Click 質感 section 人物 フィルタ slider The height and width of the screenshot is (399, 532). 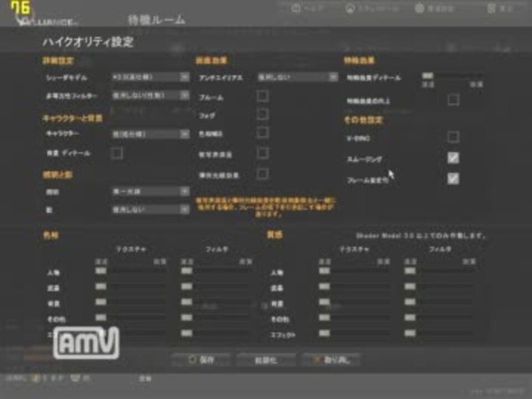tap(439, 271)
